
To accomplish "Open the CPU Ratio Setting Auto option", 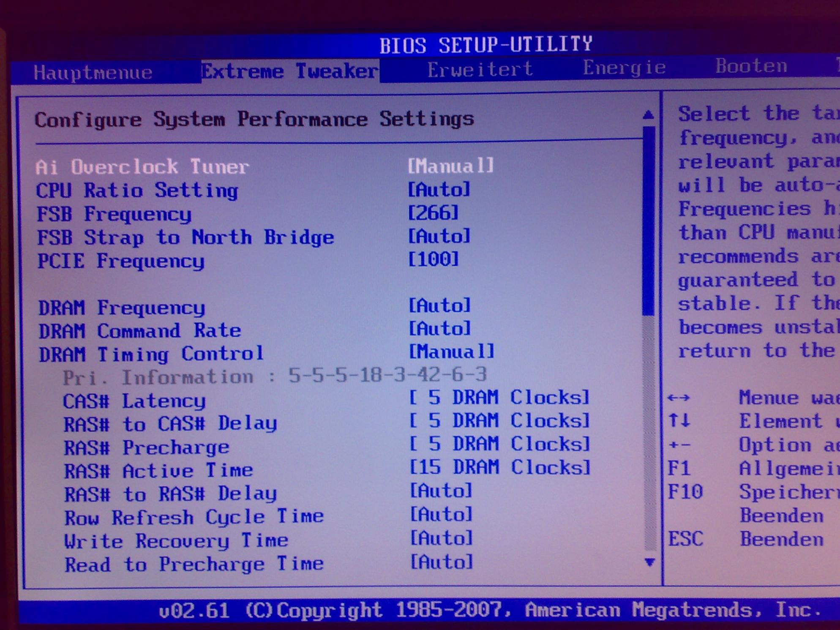I will tap(439, 190).
